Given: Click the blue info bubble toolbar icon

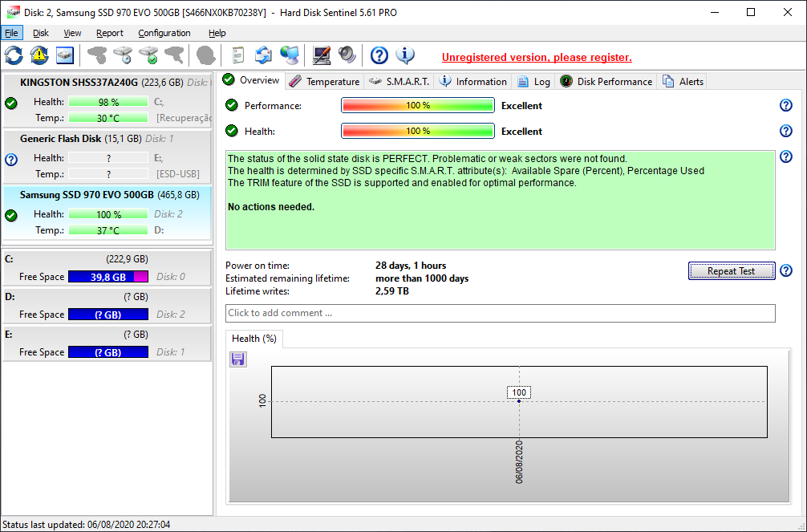Looking at the screenshot, I should click(x=405, y=55).
